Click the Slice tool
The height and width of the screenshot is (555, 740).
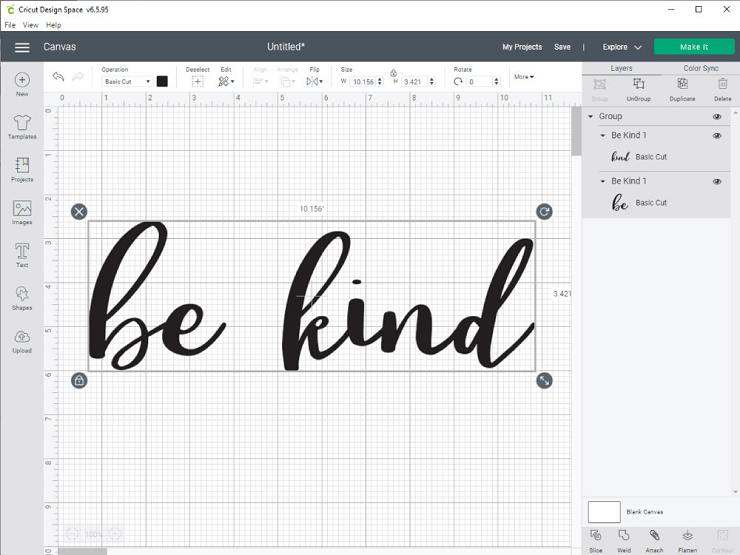596,541
